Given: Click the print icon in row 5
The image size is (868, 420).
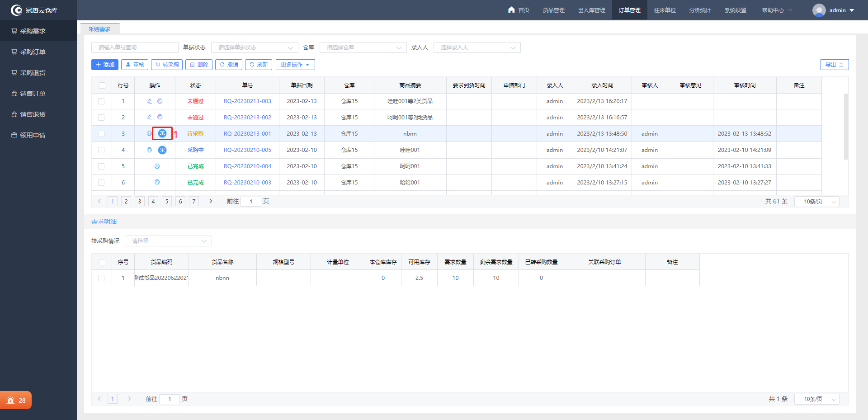Looking at the screenshot, I should point(157,166).
